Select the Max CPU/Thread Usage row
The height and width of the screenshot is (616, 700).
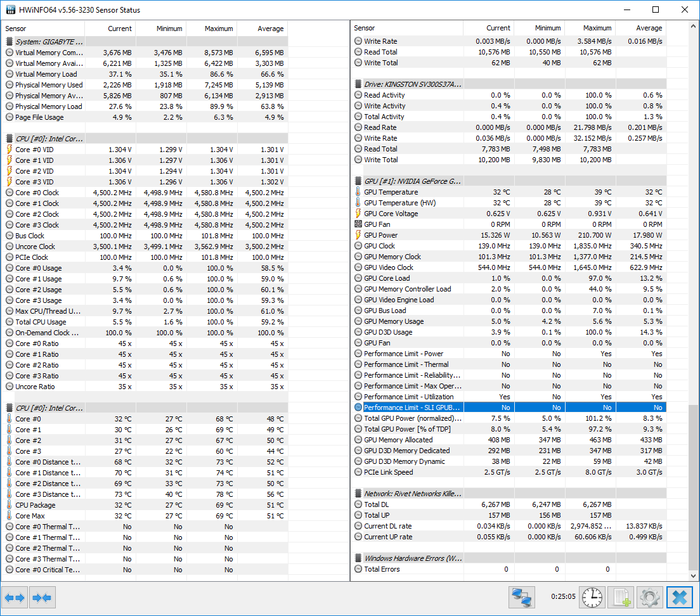click(x=145, y=311)
